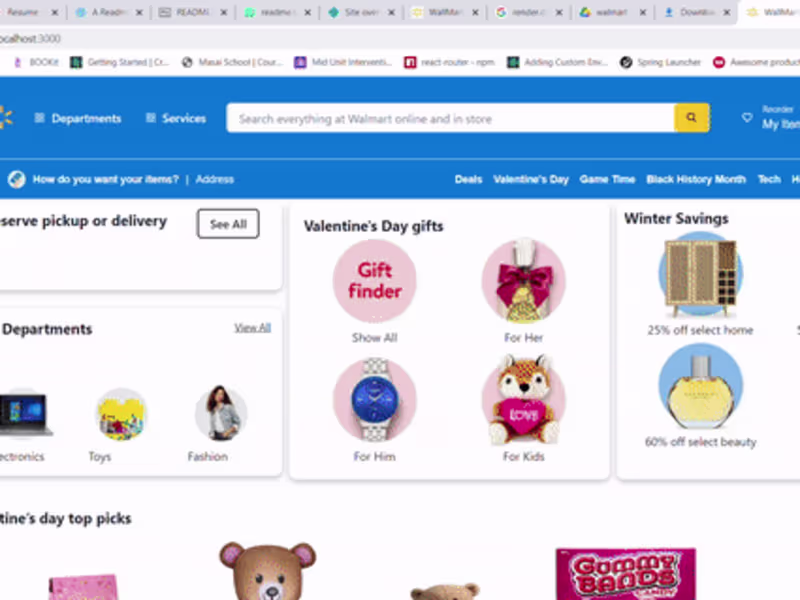Viewport: 800px width, 600px height.
Task: Click the For Her label
Action: [x=524, y=338]
